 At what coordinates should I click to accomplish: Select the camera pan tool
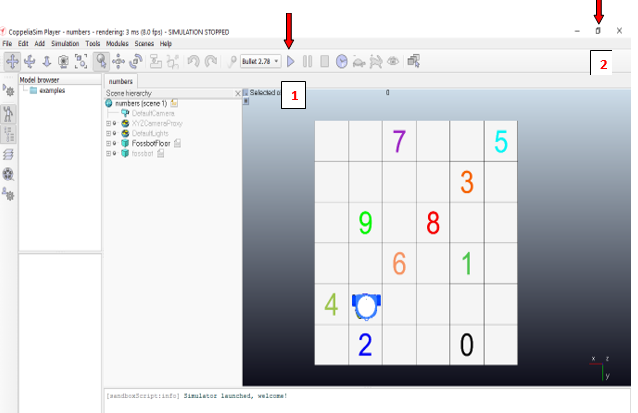pos(11,62)
